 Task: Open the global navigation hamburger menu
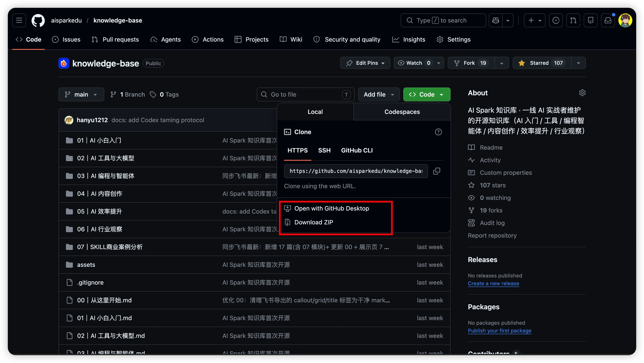19,20
